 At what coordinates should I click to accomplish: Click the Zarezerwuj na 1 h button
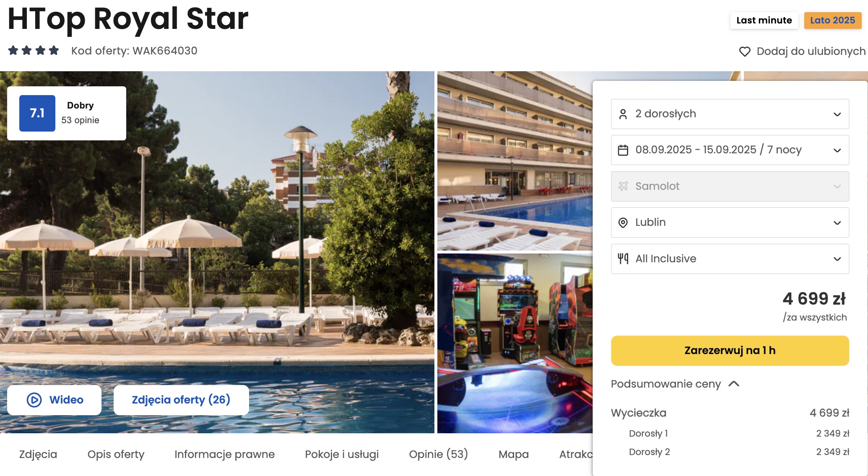pos(730,351)
